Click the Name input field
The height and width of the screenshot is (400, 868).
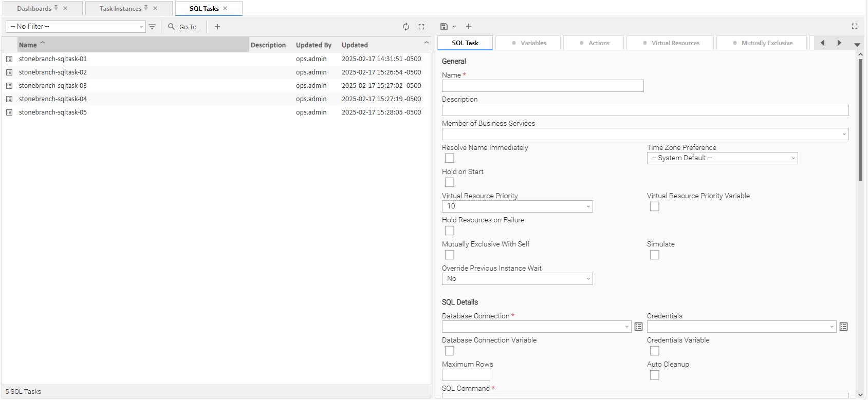pyautogui.click(x=542, y=86)
